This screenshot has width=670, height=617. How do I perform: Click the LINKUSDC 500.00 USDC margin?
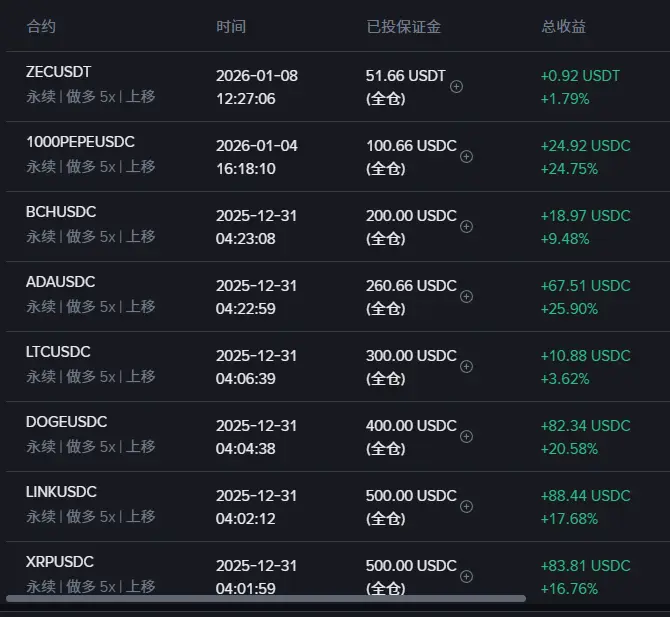pyautogui.click(x=411, y=496)
